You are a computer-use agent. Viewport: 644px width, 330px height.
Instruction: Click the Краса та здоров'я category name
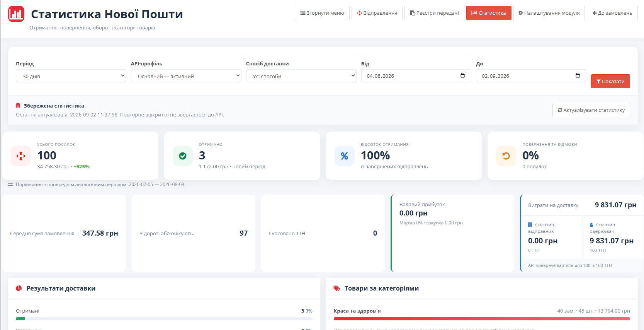[x=357, y=311]
